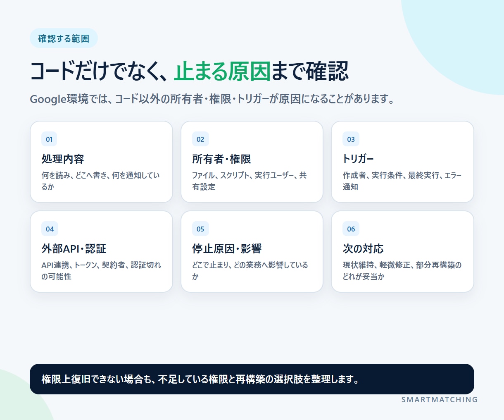Click description ファイル、スクリプト、実行ユーザー、共有設定
The height and width of the screenshot is (420, 504).
pos(250,181)
